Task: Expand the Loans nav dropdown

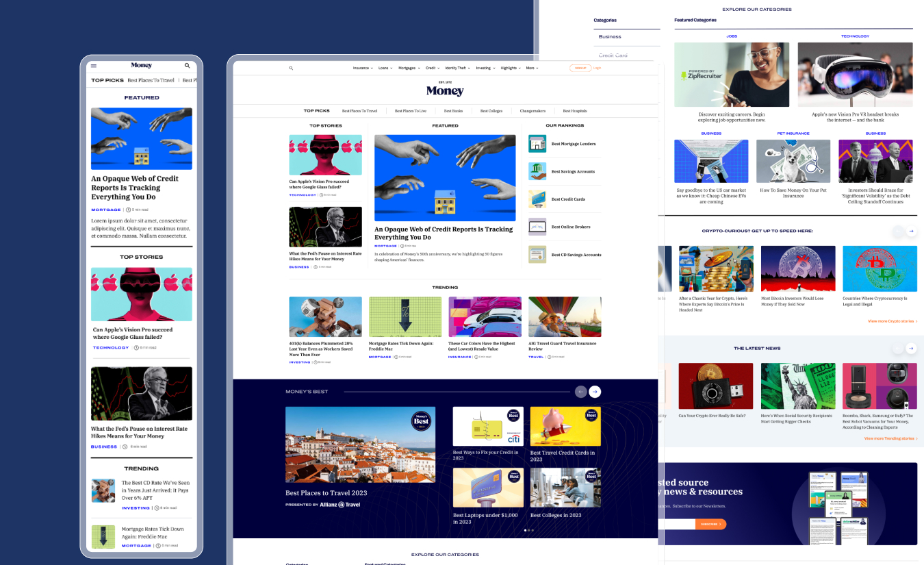Action: click(x=385, y=68)
